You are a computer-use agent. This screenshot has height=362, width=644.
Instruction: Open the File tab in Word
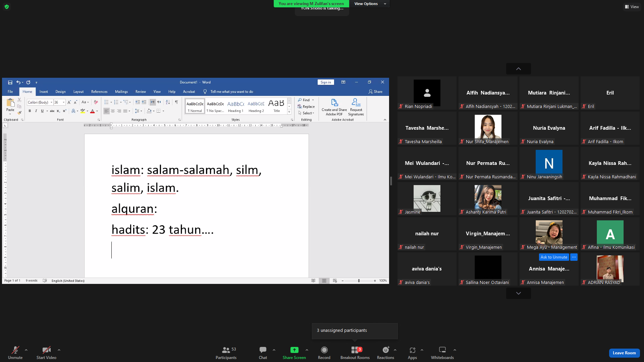(10, 92)
